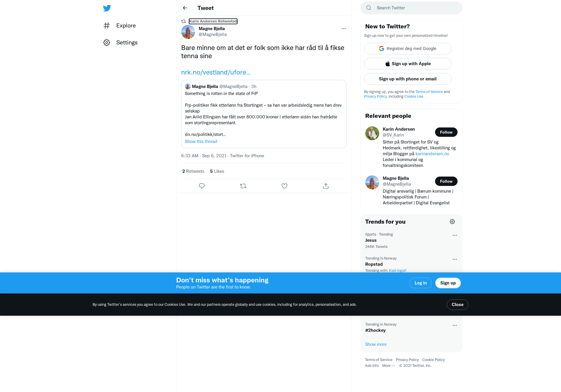Open the tweet's three-dot more menu
561x392 pixels.
click(344, 29)
